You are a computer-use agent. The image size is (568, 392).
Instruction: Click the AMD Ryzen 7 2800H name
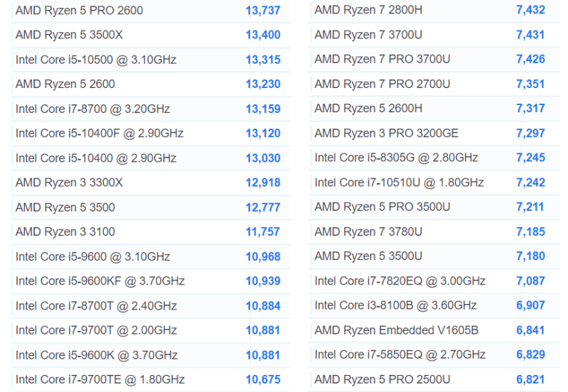368,10
